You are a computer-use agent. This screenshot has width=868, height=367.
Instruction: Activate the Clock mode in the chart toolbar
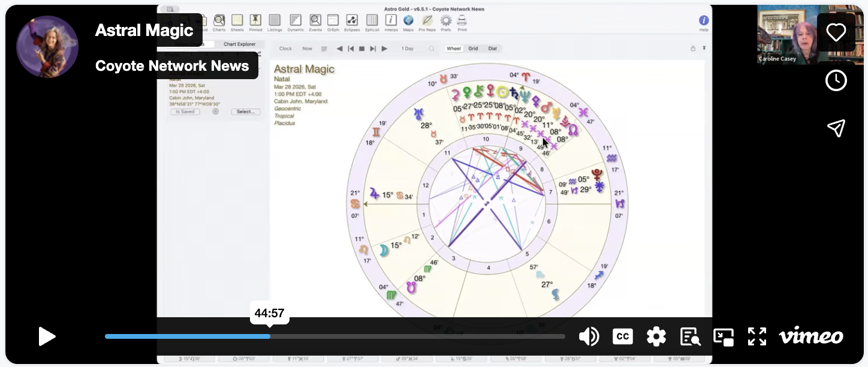pos(285,49)
